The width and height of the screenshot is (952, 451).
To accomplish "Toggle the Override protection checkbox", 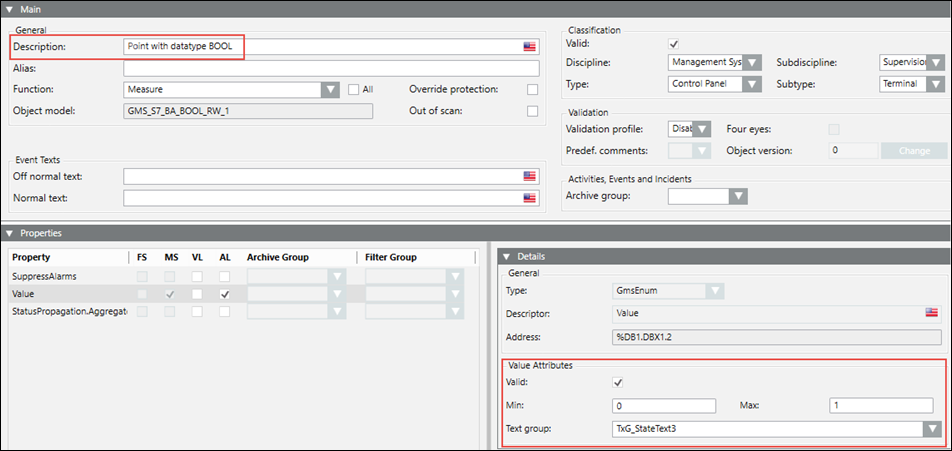I will click(x=532, y=89).
